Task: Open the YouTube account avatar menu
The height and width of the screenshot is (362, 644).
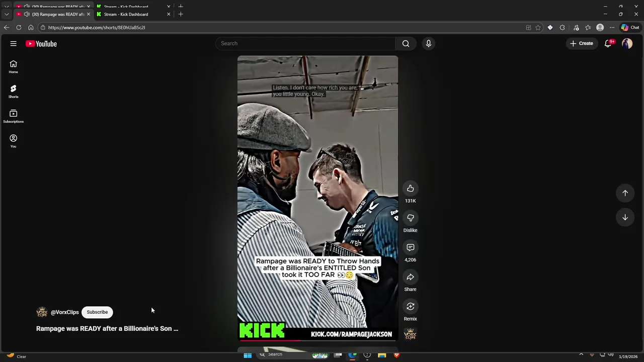Action: (x=627, y=44)
